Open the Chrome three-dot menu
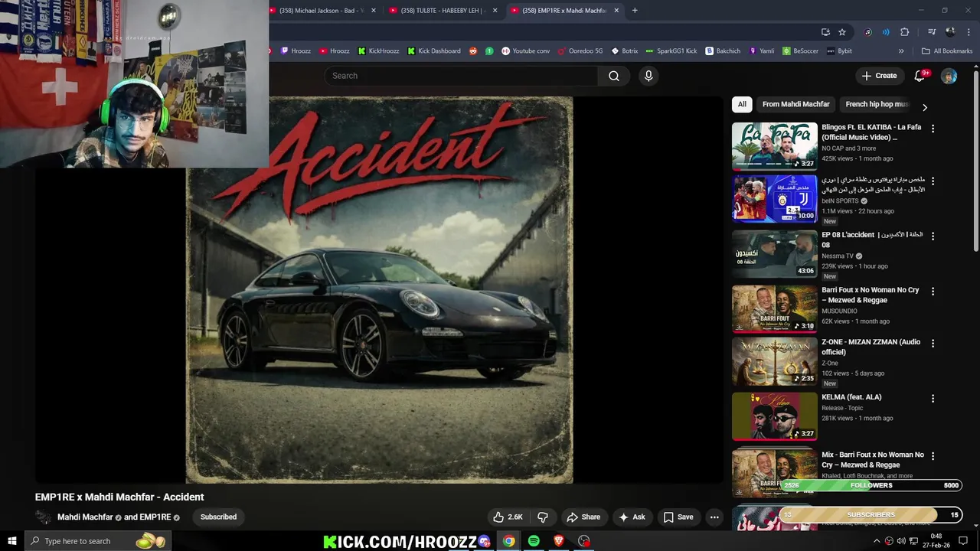980x551 pixels. click(968, 32)
